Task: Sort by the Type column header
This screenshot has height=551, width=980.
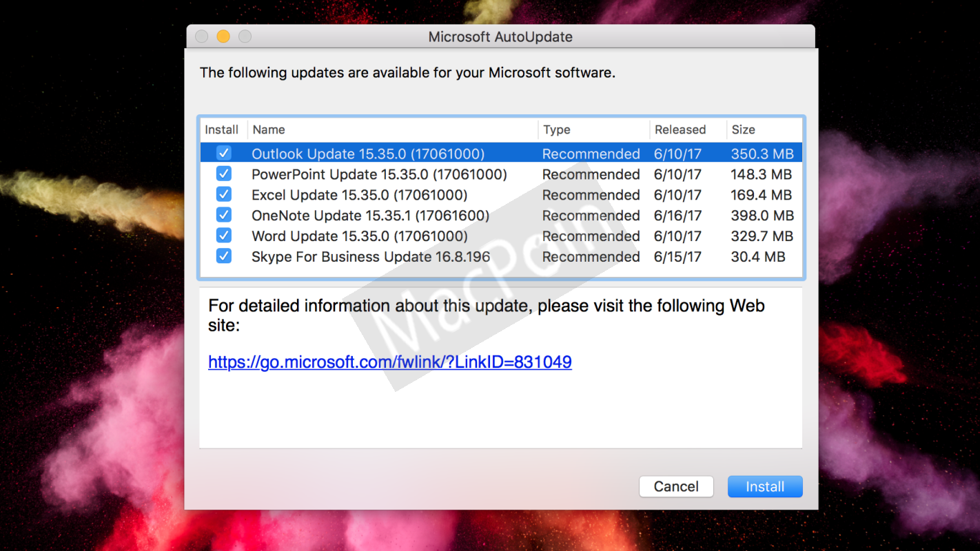Action: (x=593, y=129)
